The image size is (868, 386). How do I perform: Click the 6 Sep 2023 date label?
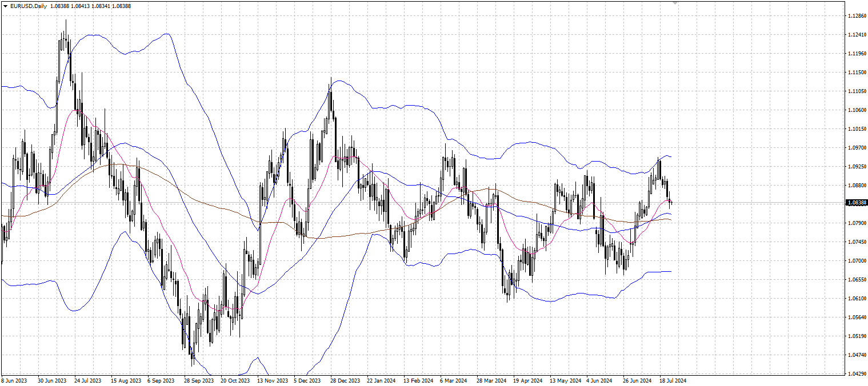pyautogui.click(x=161, y=380)
